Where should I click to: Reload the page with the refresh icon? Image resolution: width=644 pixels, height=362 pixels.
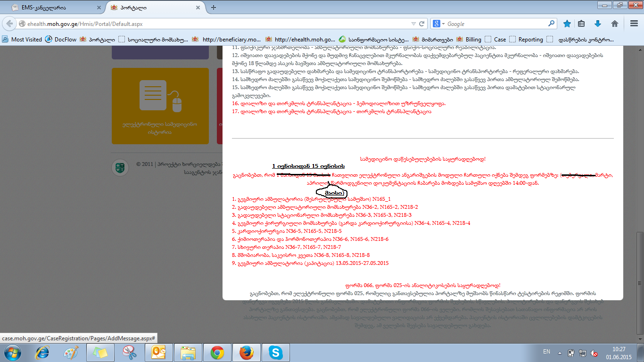click(x=422, y=24)
